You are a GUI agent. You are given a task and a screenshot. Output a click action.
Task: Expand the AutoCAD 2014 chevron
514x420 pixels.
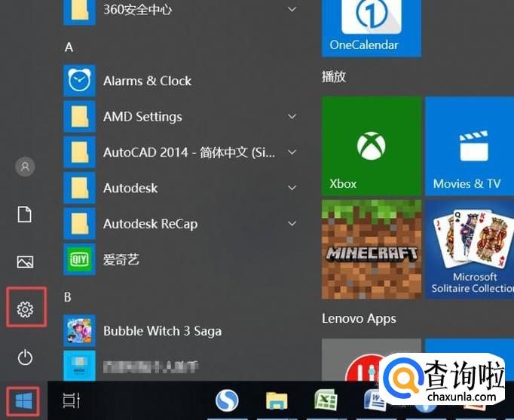click(x=292, y=152)
